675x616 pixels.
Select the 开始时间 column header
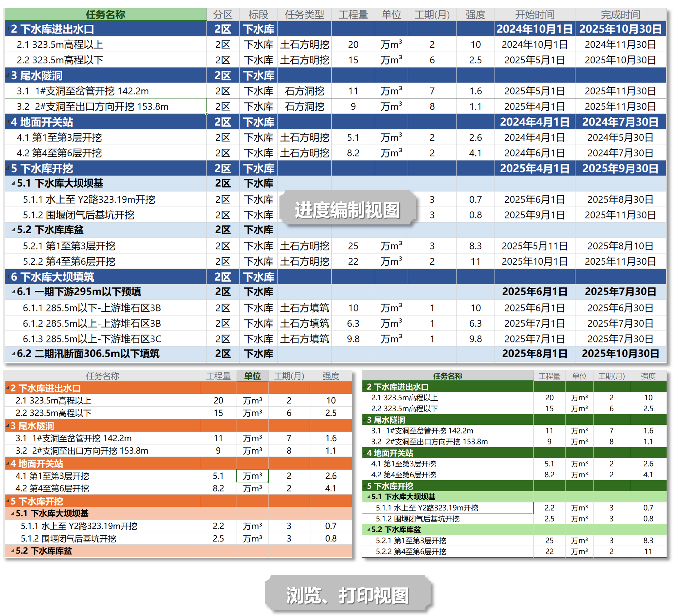[535, 14]
